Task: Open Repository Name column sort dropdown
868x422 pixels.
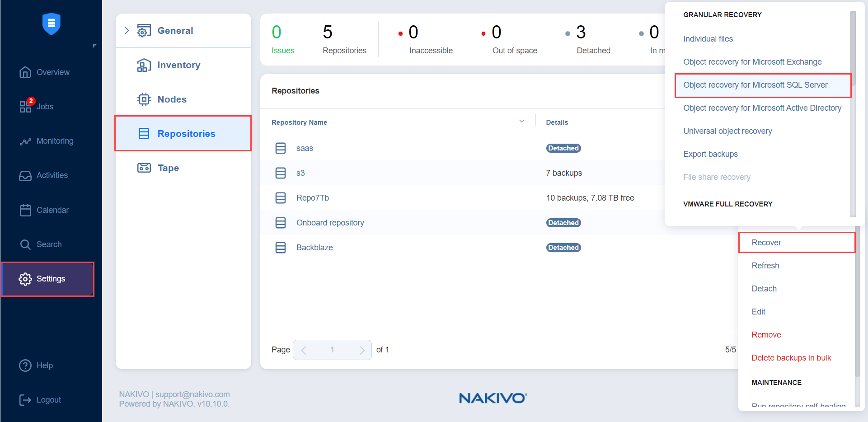Action: tap(521, 122)
